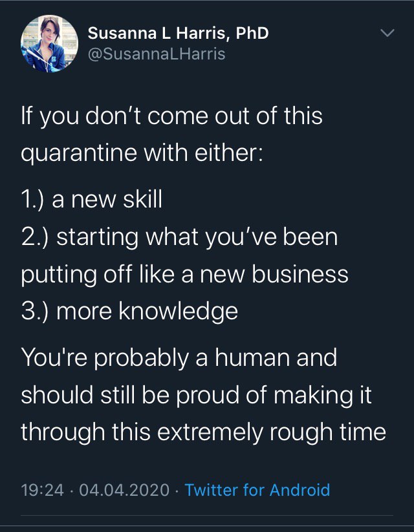Open the Twitter for Android source link
This screenshot has height=532, width=414.
[257, 489]
